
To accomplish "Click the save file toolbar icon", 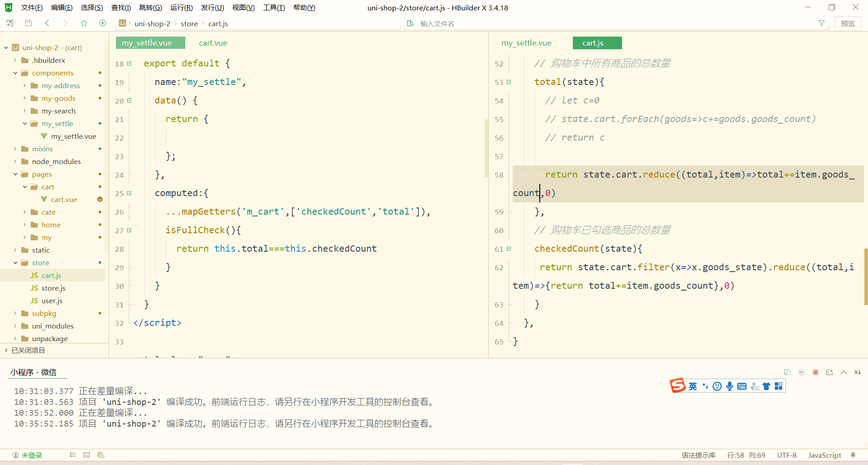I will [x=28, y=23].
